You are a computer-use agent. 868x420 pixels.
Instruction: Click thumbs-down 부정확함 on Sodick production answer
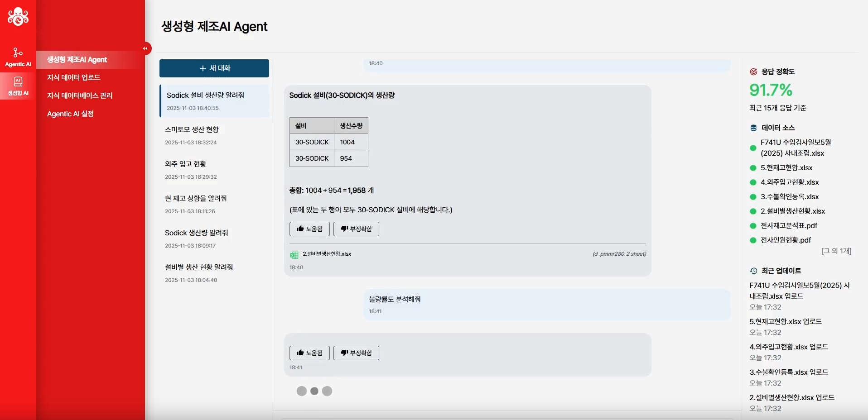(356, 229)
